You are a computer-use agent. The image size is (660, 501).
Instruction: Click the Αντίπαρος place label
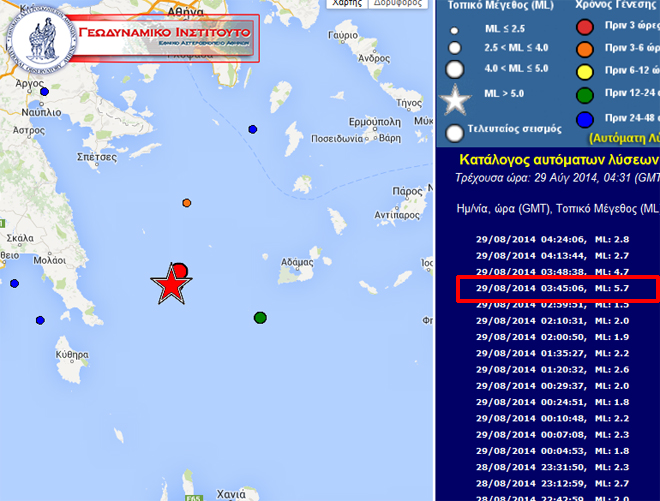tap(397, 215)
